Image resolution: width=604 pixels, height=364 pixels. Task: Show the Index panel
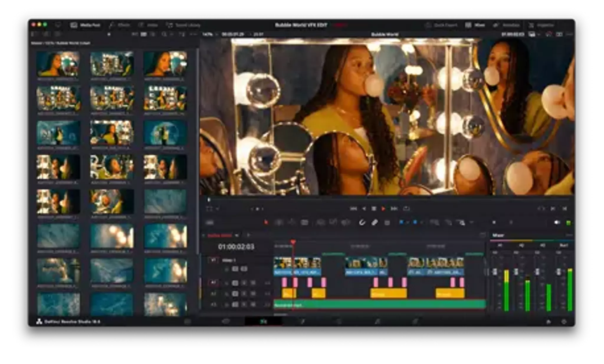[x=148, y=25]
